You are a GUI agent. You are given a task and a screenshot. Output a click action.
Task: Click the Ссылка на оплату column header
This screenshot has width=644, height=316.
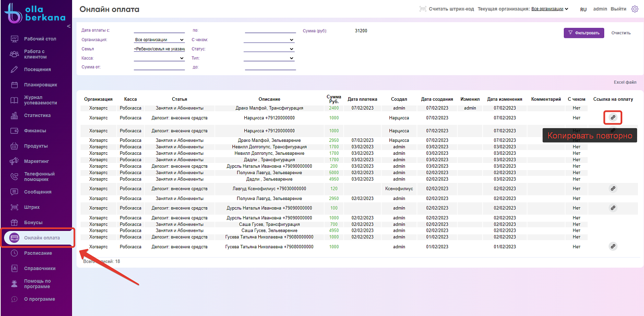(613, 99)
